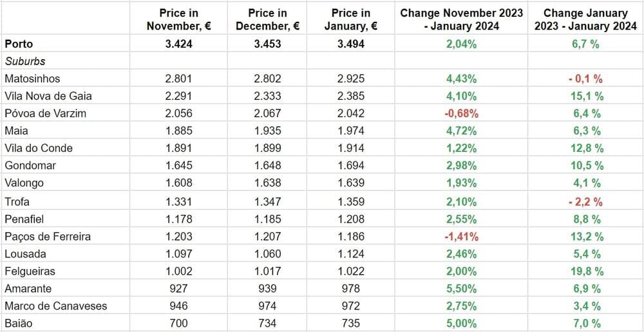Click the Marco de Canaveses row label

(55, 306)
